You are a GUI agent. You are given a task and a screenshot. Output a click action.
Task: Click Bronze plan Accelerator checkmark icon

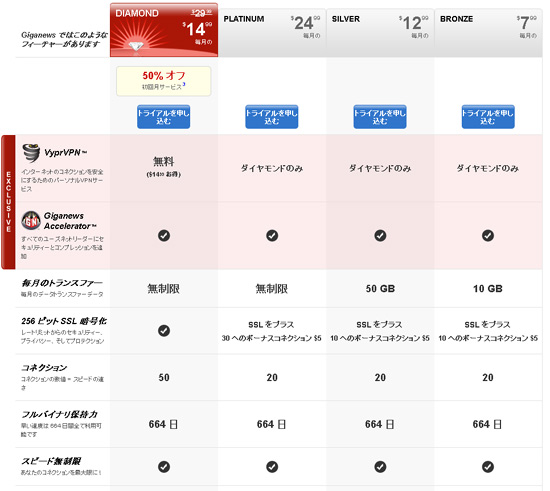point(488,235)
